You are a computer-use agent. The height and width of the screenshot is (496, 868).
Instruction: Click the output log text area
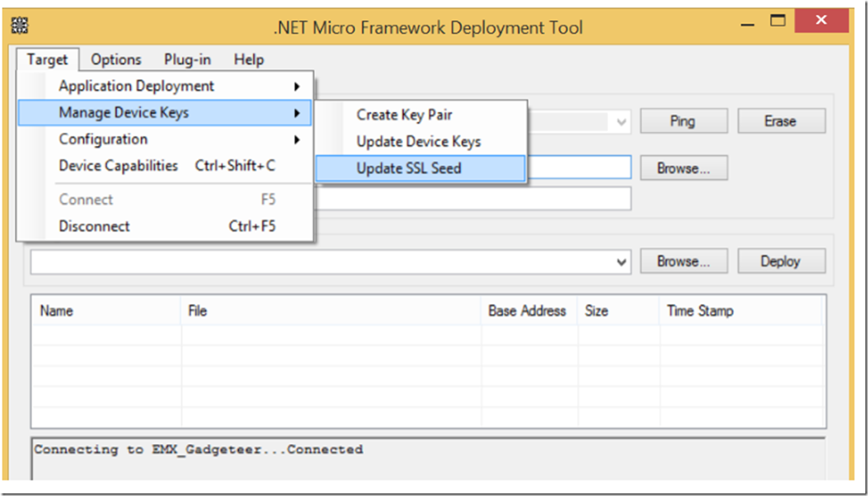click(429, 460)
